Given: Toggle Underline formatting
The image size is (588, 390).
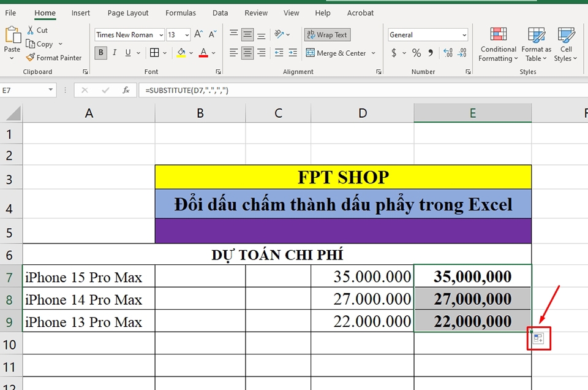Looking at the screenshot, I should pos(128,53).
